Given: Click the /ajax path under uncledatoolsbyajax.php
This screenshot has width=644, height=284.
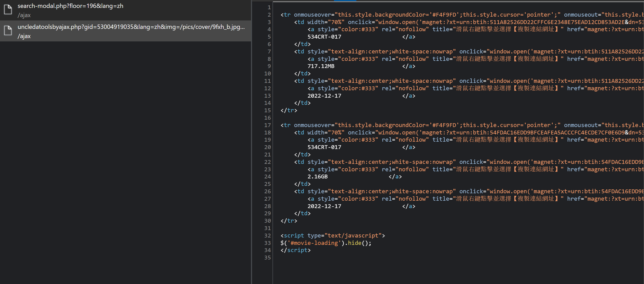Looking at the screenshot, I should tap(24, 36).
